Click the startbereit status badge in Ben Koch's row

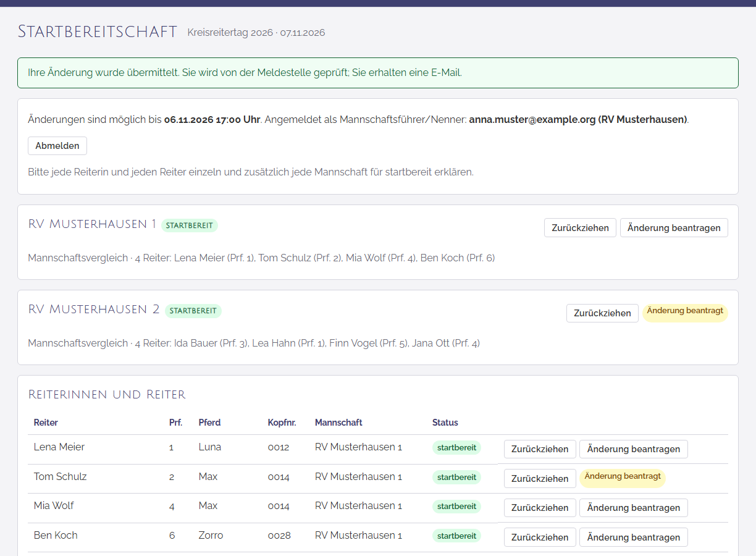click(456, 536)
